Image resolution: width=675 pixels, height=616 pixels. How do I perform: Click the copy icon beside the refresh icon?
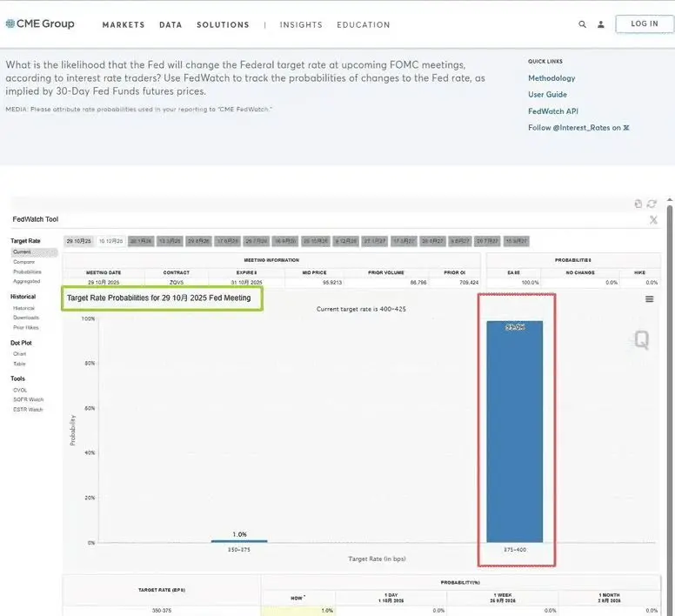[x=638, y=204]
